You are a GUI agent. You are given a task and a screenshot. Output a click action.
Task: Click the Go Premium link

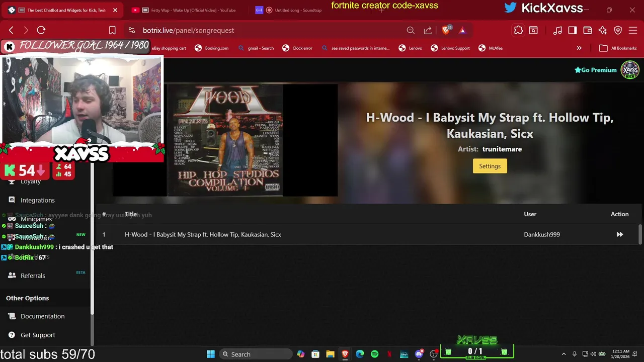(x=596, y=70)
